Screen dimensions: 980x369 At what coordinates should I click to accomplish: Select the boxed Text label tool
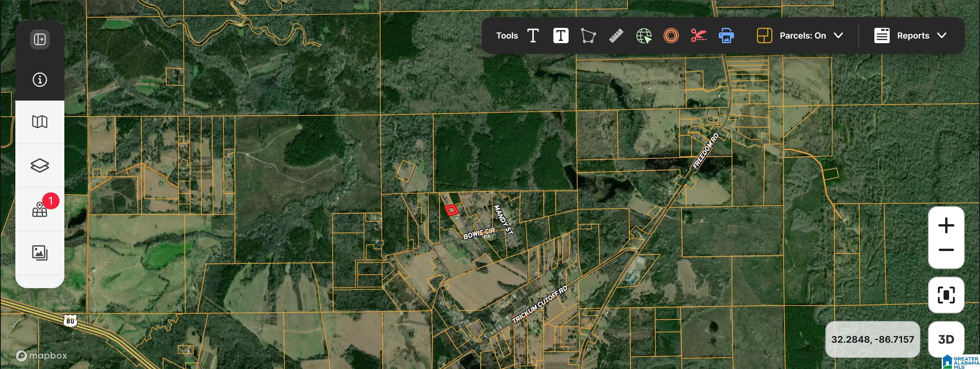561,35
